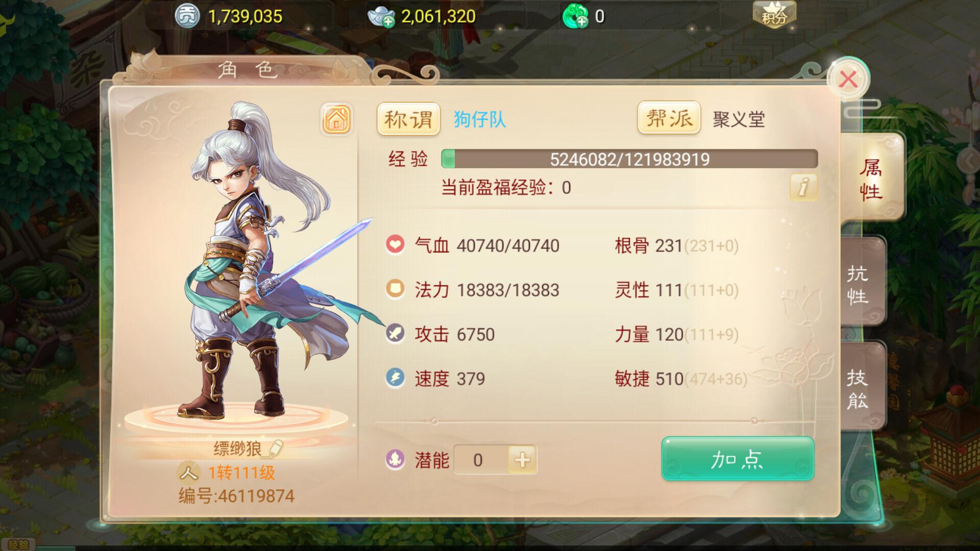
Task: Click the 称谓 title button
Action: (x=408, y=119)
